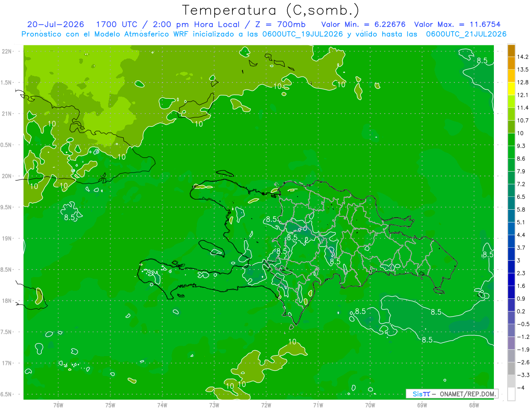This screenshot has height=411, width=532.
Task: Click the '71W' longitude axis label
Action: click(318, 405)
